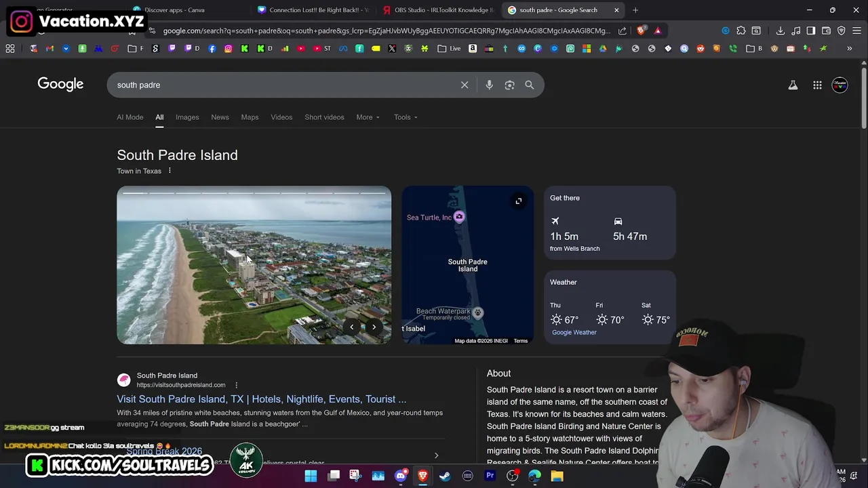Open Brave Wallet icon
The image size is (868, 488).
point(826,30)
